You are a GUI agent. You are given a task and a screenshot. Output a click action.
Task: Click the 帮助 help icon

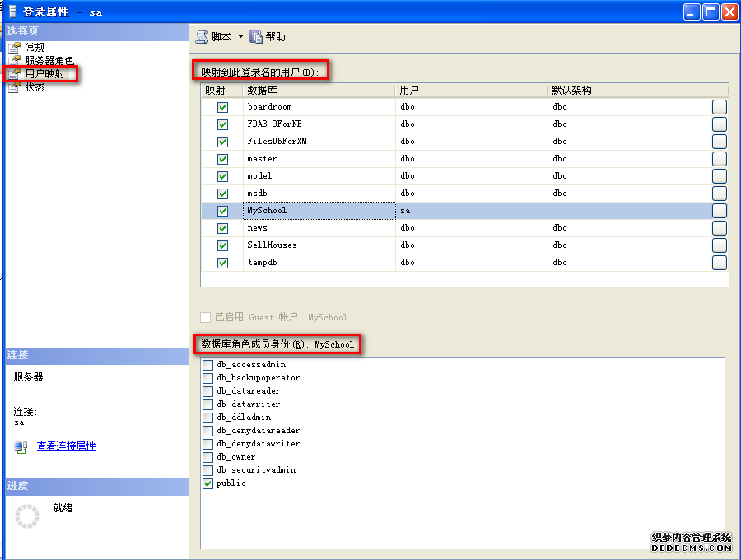coord(256,36)
